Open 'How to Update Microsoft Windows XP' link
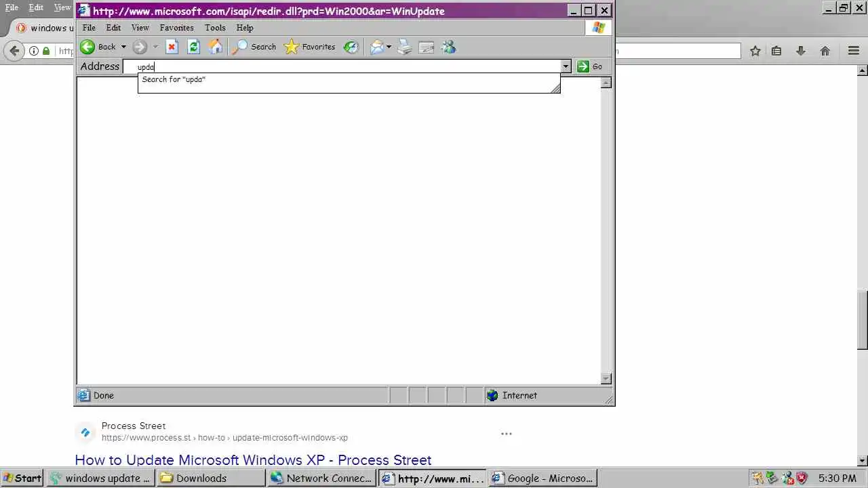This screenshot has width=868, height=488. [x=253, y=460]
